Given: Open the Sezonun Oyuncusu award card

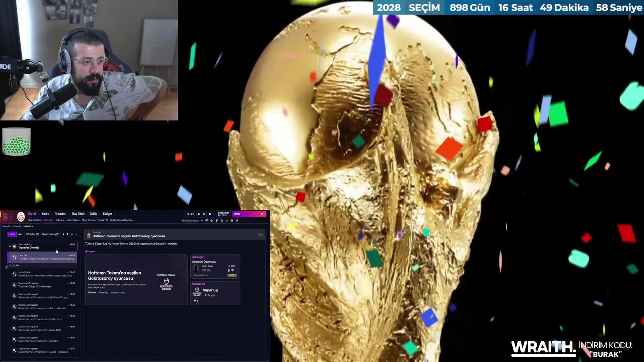Looking at the screenshot, I should tap(215, 266).
